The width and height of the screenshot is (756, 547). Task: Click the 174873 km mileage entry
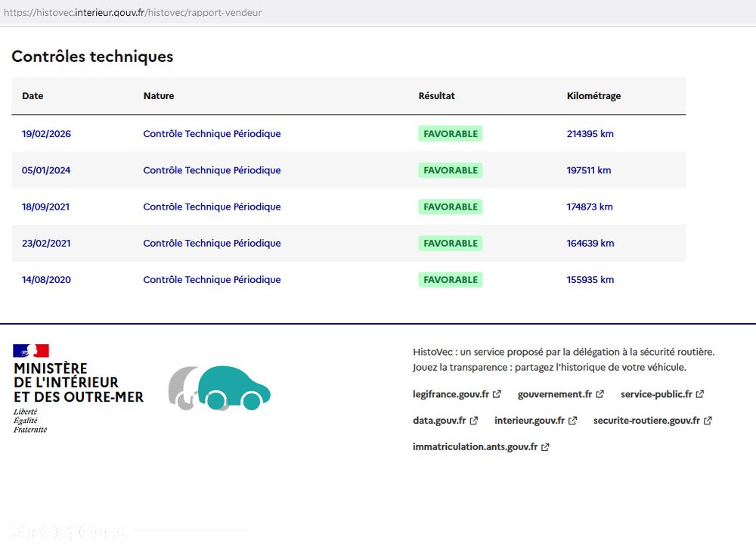click(x=590, y=207)
